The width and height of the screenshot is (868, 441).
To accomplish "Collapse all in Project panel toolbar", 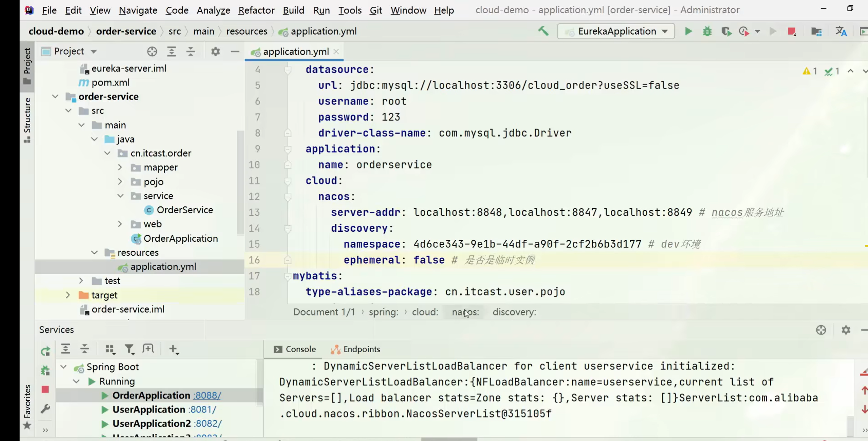I will 191,52.
